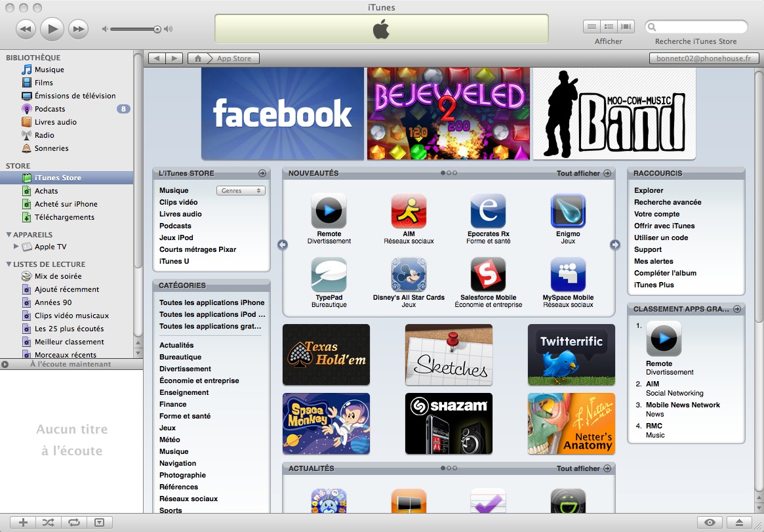Open the Twitterrific promo tile
The width and height of the screenshot is (764, 532).
tap(571, 355)
